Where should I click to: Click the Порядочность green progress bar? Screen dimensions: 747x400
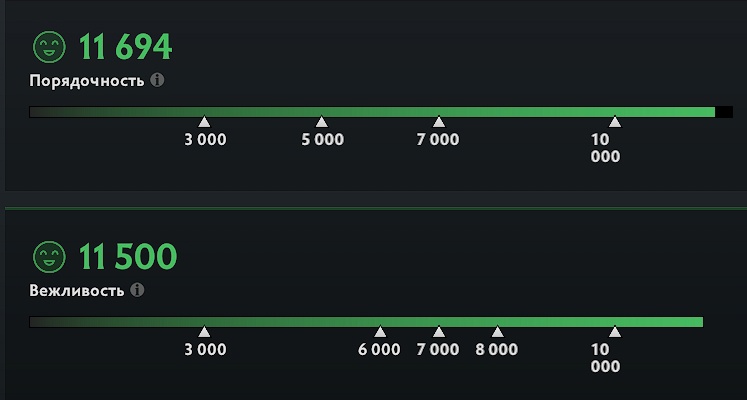(x=372, y=112)
